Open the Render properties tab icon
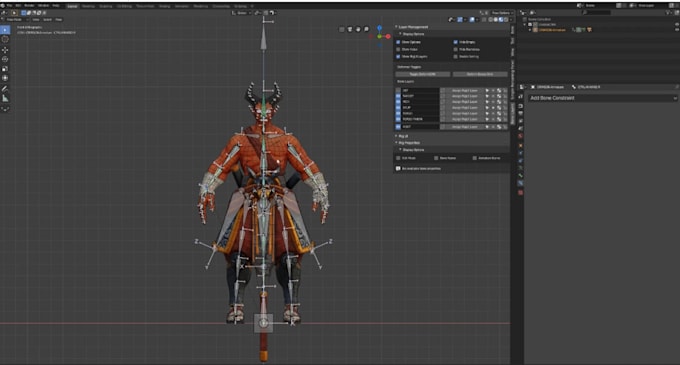 point(520,105)
